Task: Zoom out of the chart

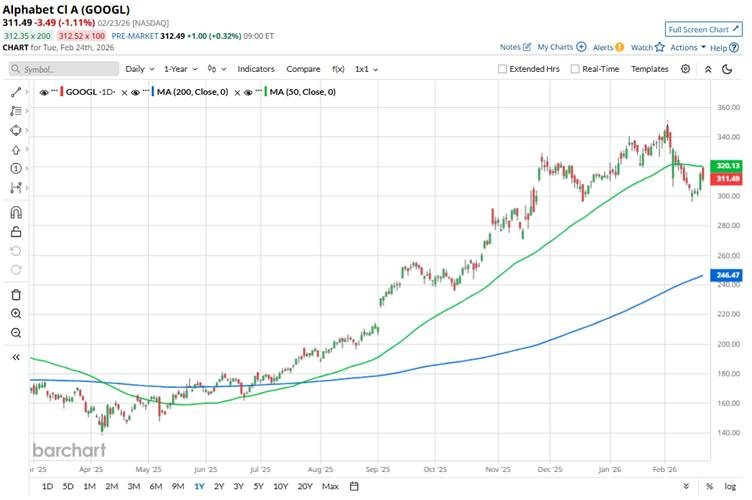Action: coord(16,333)
